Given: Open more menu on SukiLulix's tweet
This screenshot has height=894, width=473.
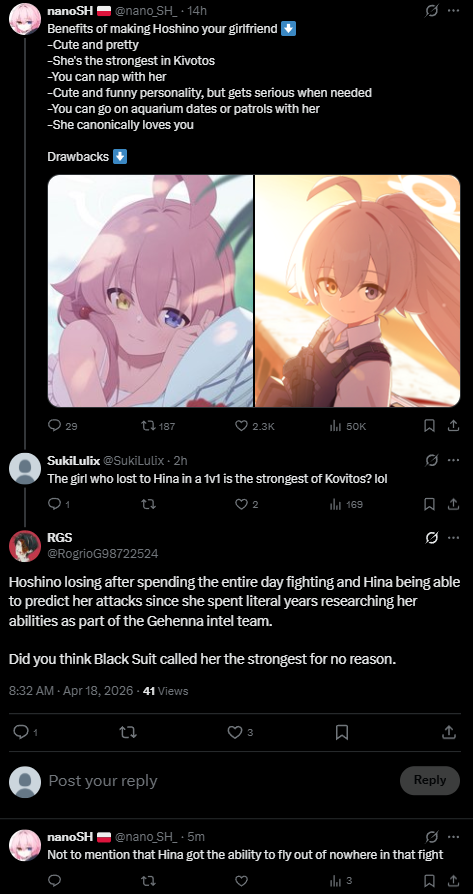Looking at the screenshot, I should click(x=454, y=460).
